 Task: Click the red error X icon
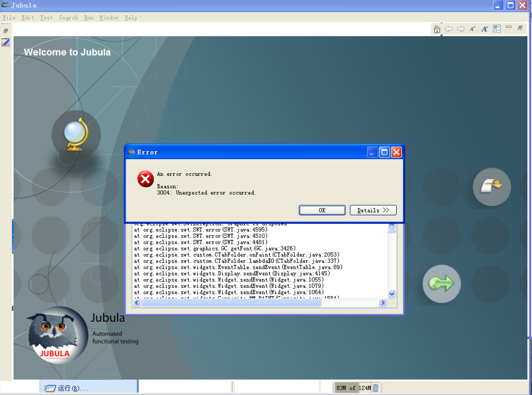(x=145, y=179)
